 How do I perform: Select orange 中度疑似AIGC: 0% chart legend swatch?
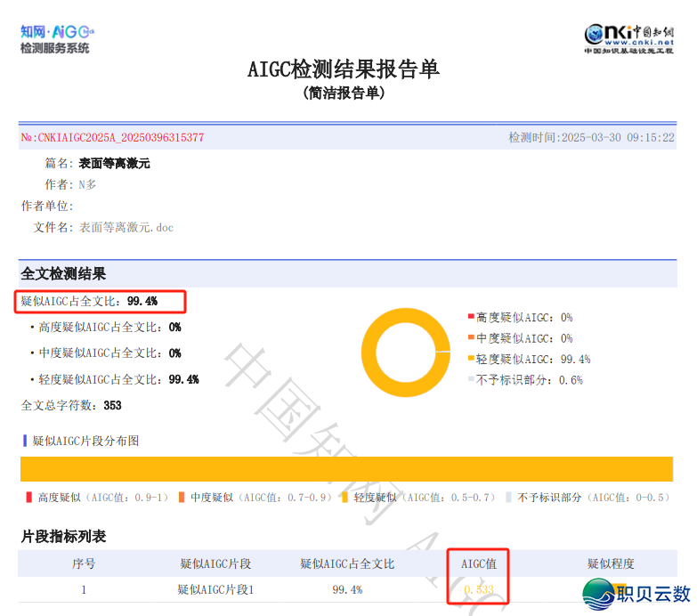(x=471, y=339)
